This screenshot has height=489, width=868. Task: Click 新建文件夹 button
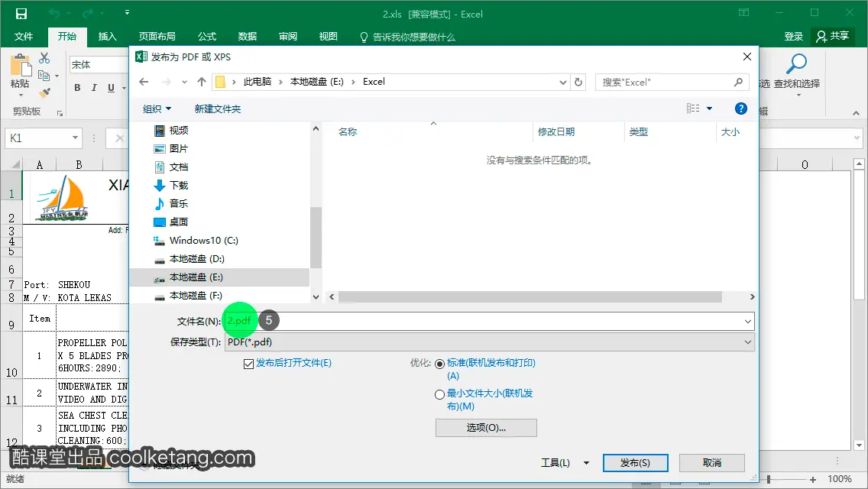(218, 109)
